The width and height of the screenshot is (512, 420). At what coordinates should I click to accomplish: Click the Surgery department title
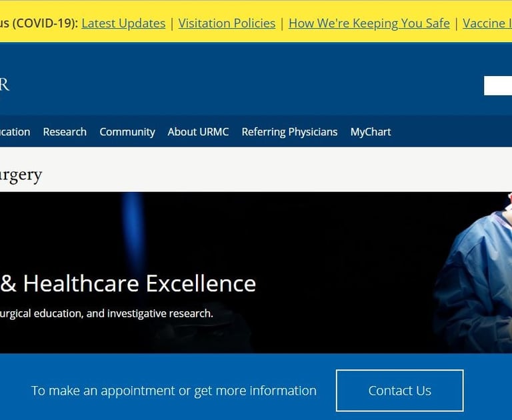point(21,175)
